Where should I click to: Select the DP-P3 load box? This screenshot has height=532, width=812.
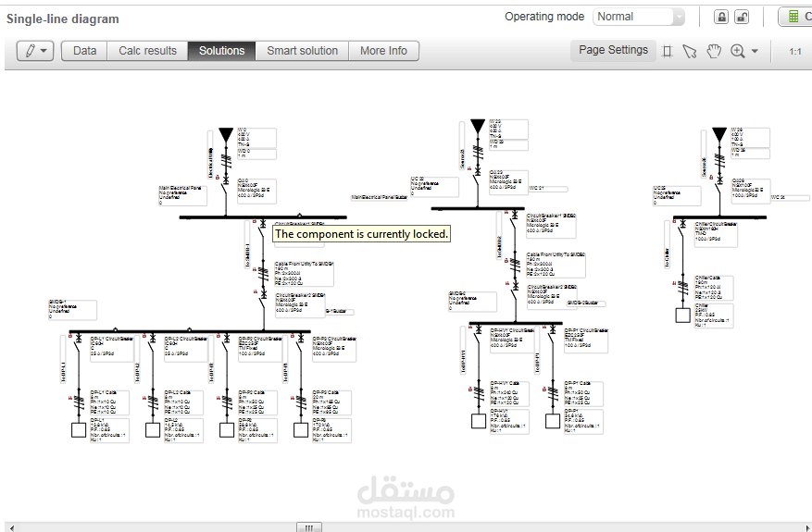coord(301,430)
